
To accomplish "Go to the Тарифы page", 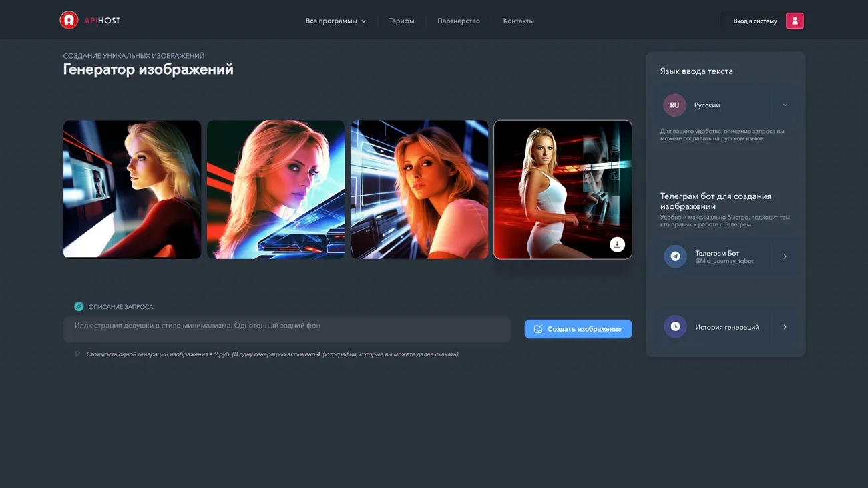I will [x=401, y=21].
